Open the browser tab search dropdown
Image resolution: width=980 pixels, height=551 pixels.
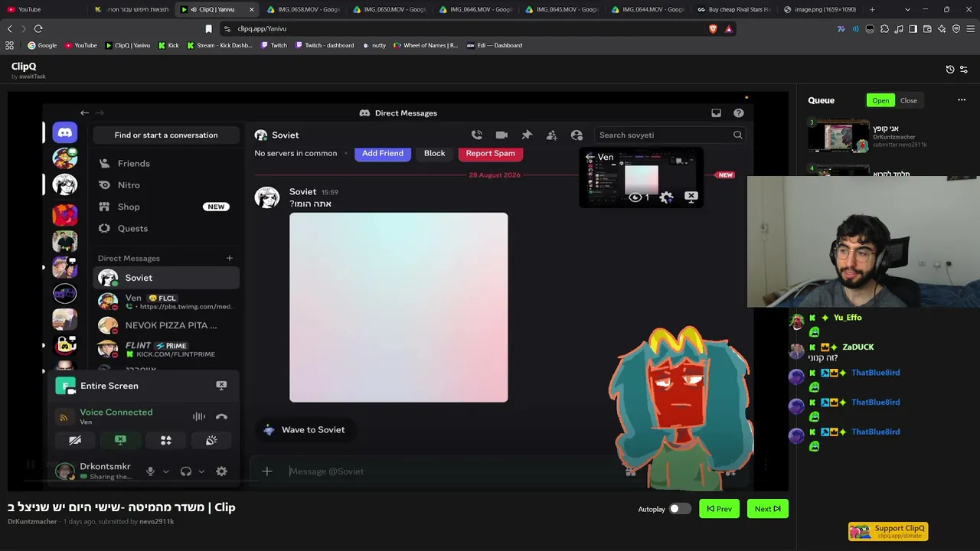907,9
